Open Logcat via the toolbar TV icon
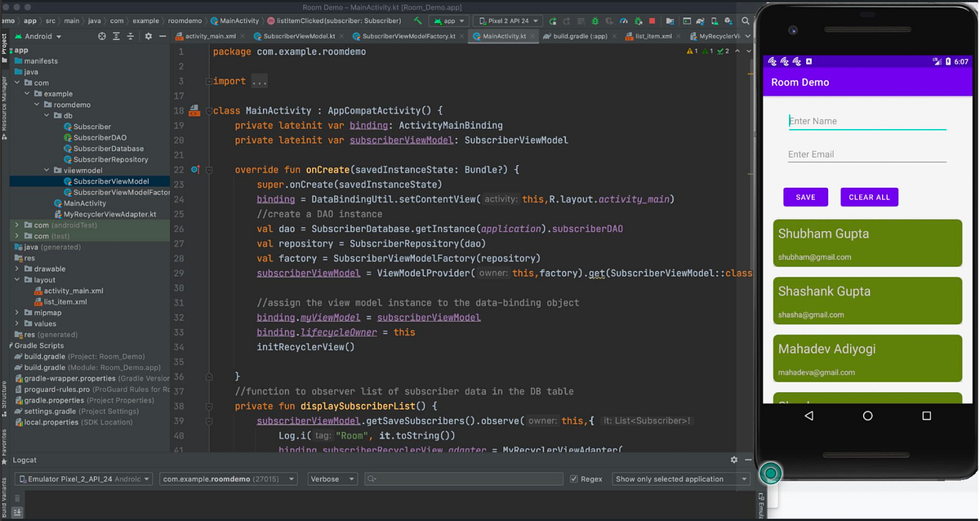This screenshot has height=521, width=980. click(687, 20)
